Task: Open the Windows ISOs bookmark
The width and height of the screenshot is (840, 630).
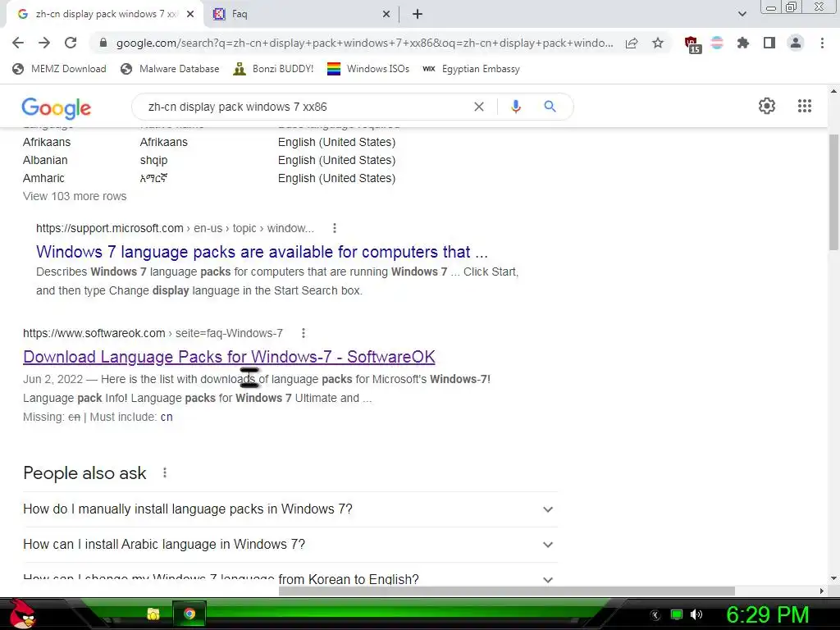Action: tap(368, 69)
